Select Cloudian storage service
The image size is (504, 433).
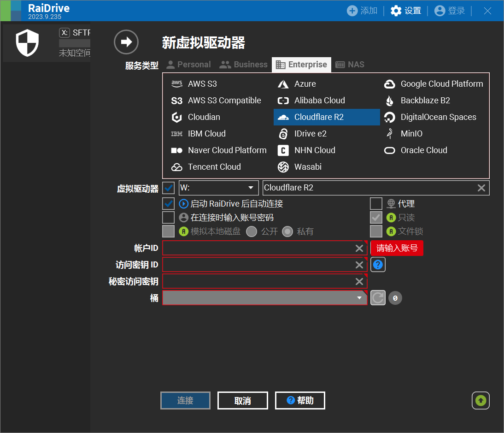click(x=196, y=117)
